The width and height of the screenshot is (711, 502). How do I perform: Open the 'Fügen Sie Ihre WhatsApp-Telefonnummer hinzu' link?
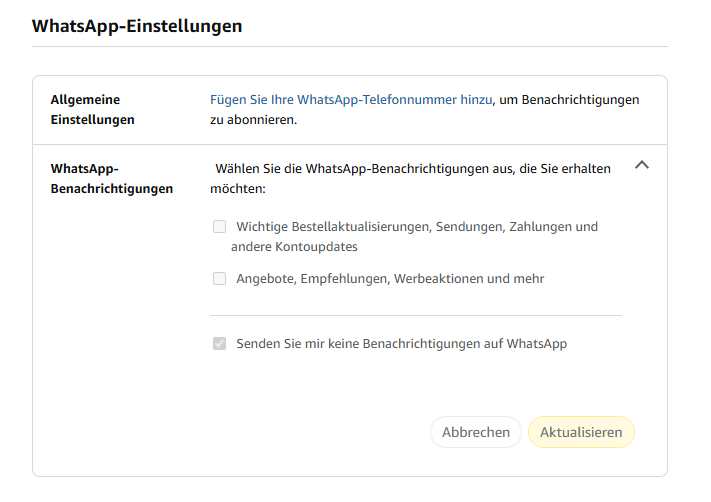pyautogui.click(x=351, y=100)
